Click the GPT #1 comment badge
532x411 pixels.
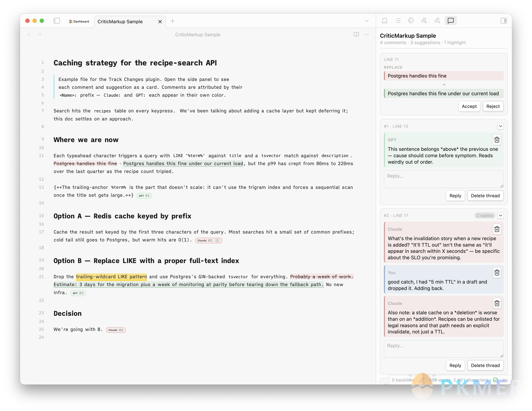point(144,196)
